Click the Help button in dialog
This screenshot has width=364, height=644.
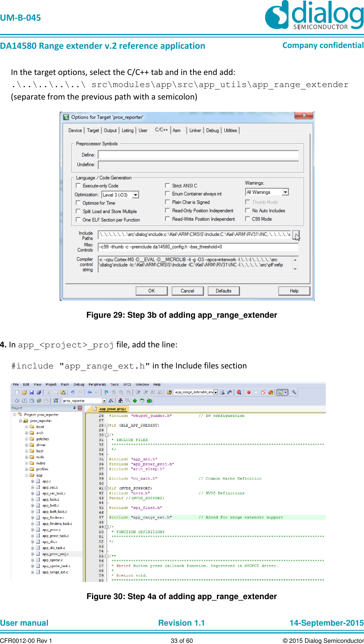click(294, 291)
